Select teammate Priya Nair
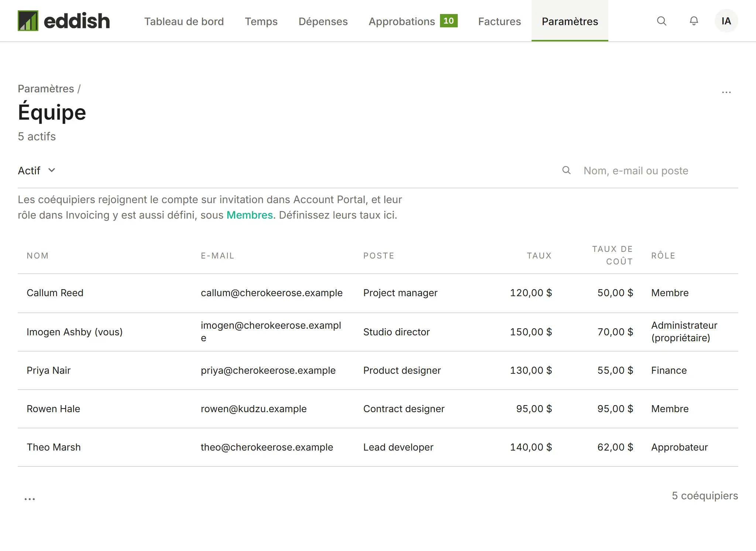The image size is (756, 551). click(48, 370)
